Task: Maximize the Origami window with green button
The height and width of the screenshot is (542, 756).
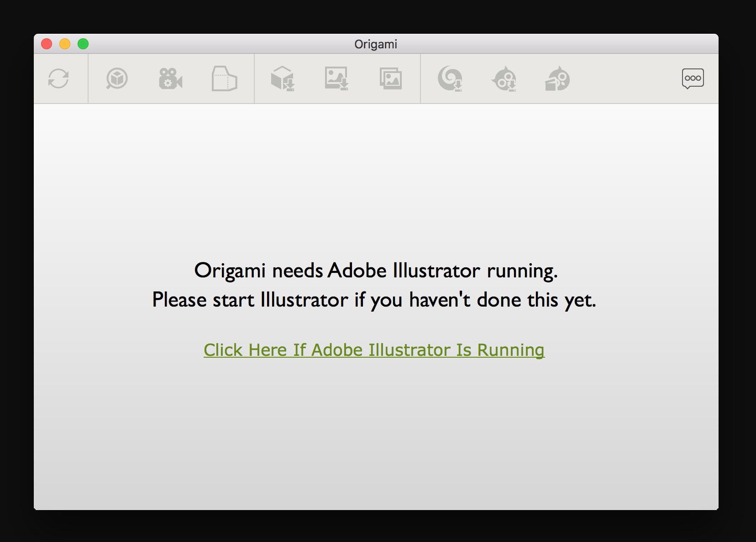Action: click(83, 44)
